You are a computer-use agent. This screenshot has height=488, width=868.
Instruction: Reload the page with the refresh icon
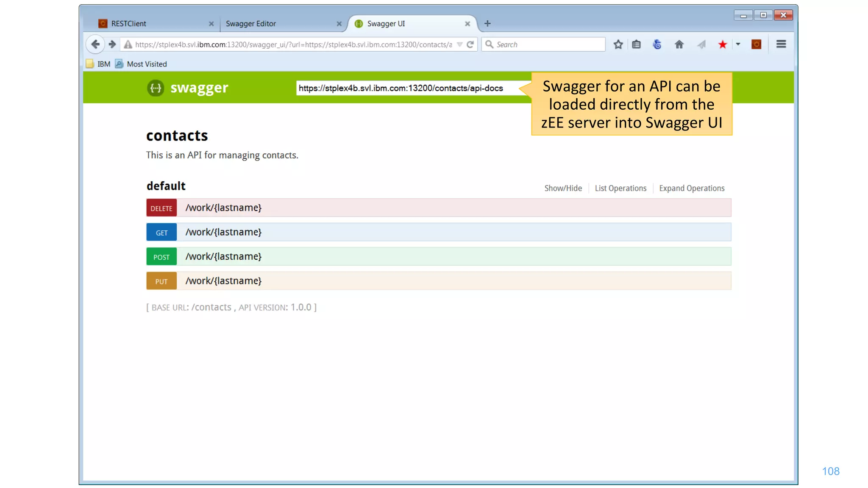470,44
